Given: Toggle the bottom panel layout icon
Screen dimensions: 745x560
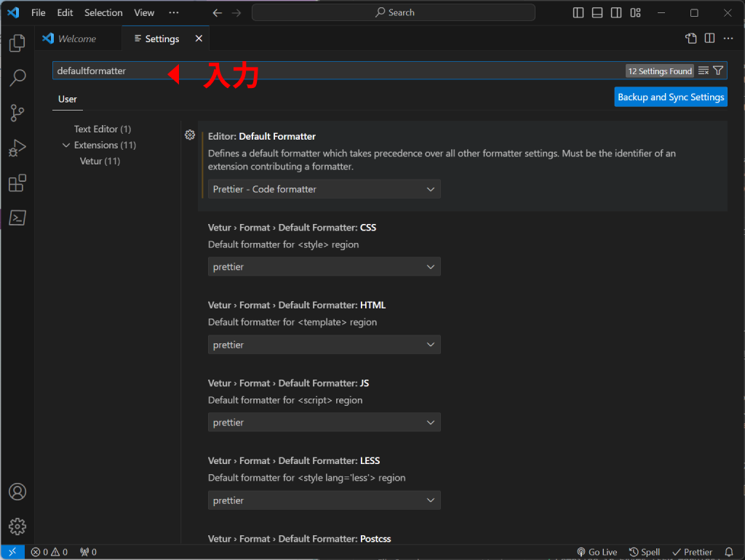Looking at the screenshot, I should tap(597, 13).
